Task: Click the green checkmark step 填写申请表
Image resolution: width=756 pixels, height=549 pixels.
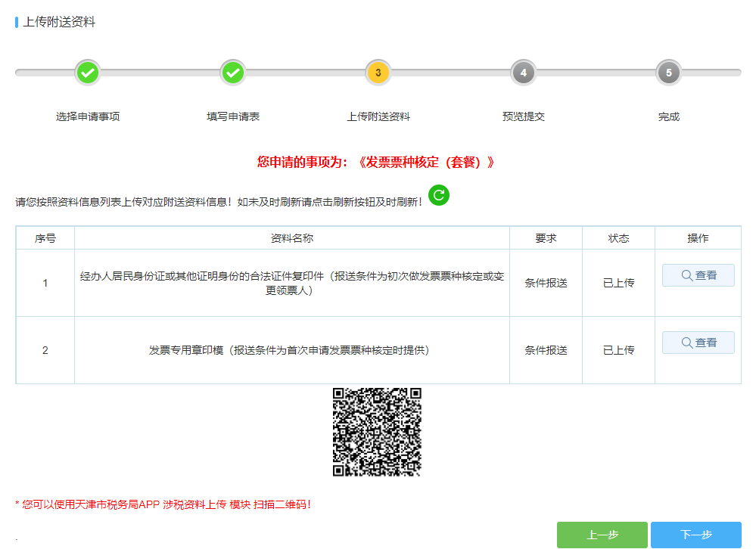Action: pyautogui.click(x=233, y=73)
